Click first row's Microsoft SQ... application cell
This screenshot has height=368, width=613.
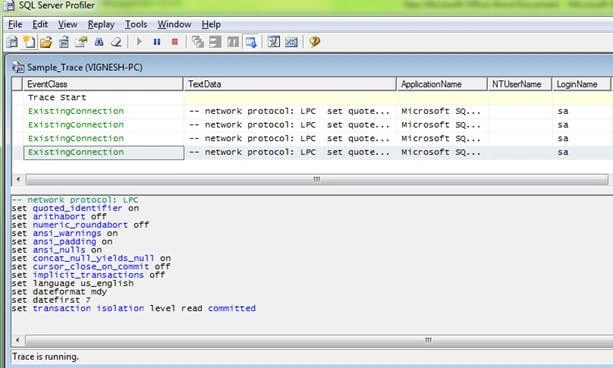pos(442,111)
